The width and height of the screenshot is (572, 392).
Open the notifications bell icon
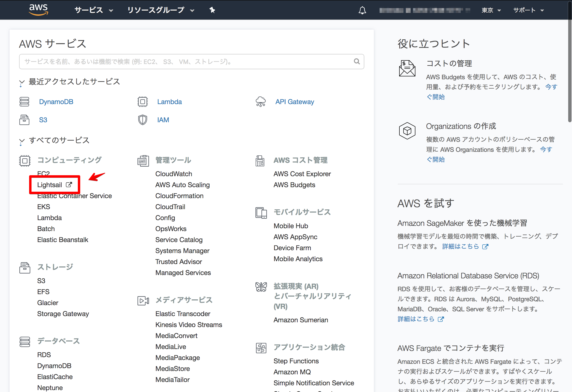pyautogui.click(x=362, y=10)
